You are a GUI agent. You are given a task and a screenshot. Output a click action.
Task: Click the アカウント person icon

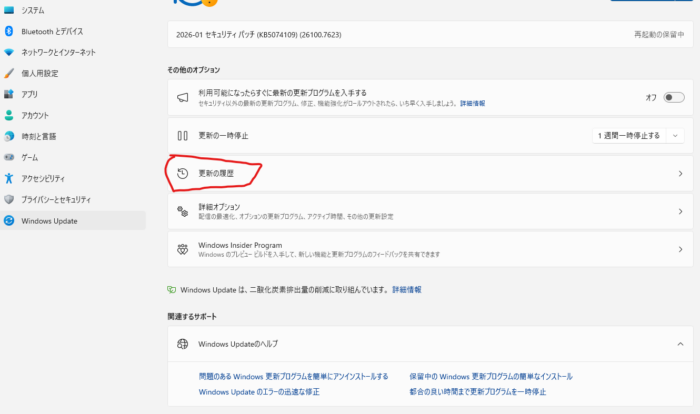click(9, 115)
